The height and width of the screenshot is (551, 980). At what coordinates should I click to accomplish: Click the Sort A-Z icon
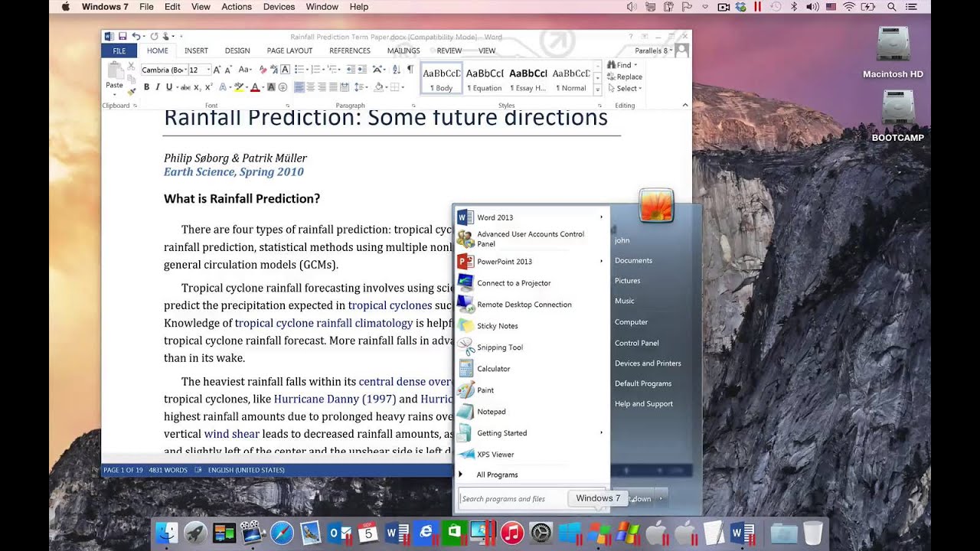[x=396, y=70]
